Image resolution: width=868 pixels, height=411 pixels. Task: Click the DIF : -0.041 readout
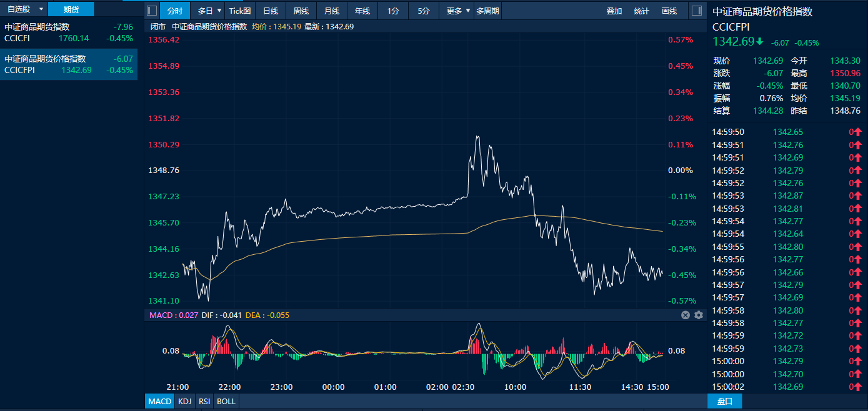[221, 315]
